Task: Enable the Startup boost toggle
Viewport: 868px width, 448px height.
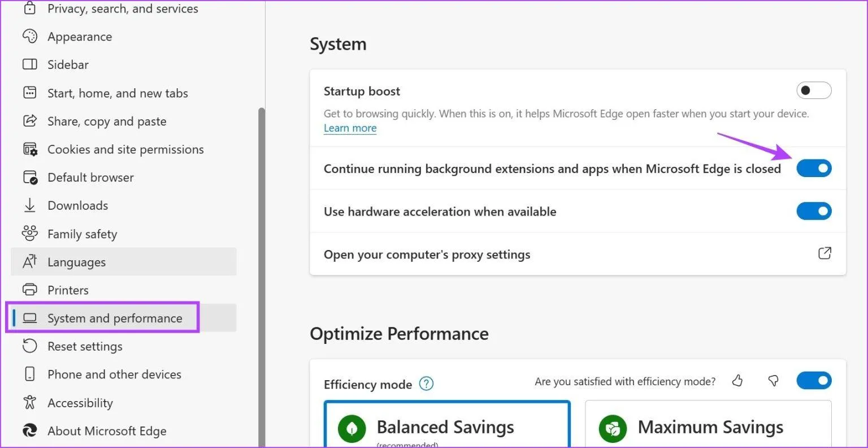Action: click(x=814, y=91)
